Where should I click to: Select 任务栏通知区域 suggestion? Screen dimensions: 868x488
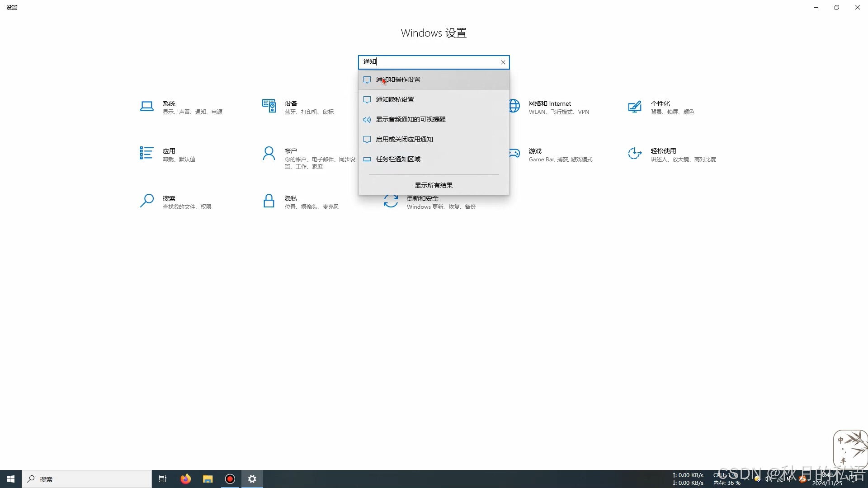398,159
